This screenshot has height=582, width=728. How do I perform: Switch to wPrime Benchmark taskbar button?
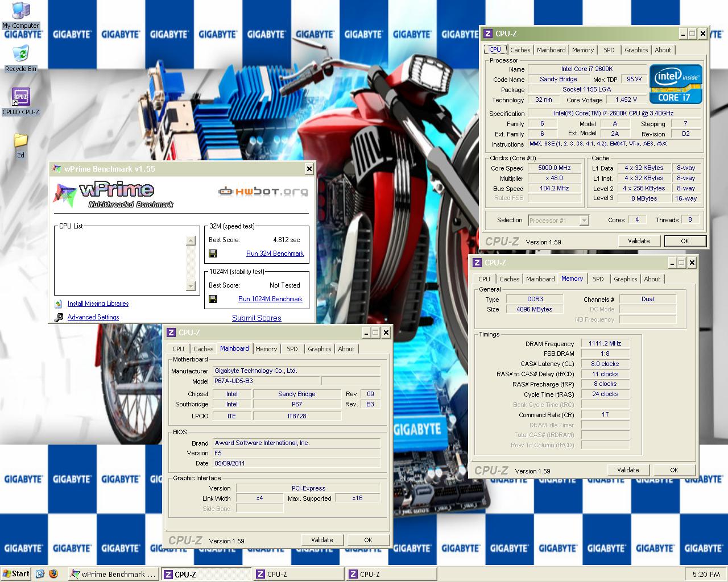113,574
